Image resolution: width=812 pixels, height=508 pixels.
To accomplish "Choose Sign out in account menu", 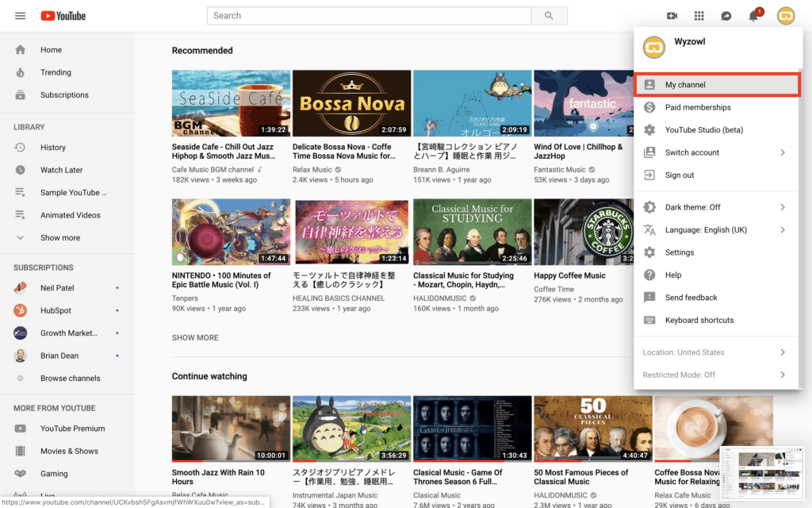I will pyautogui.click(x=717, y=175).
